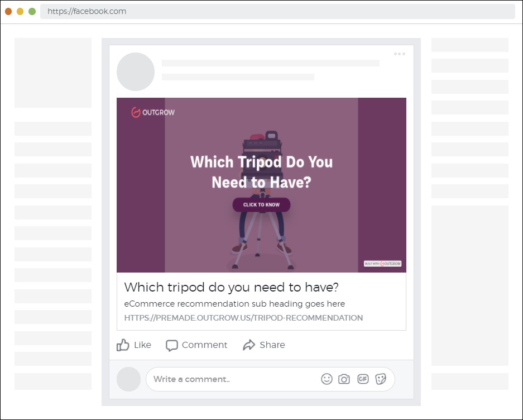This screenshot has height=420, width=523.
Task: Click the eCommerce recommendation sub heading text
Action: coord(234,304)
